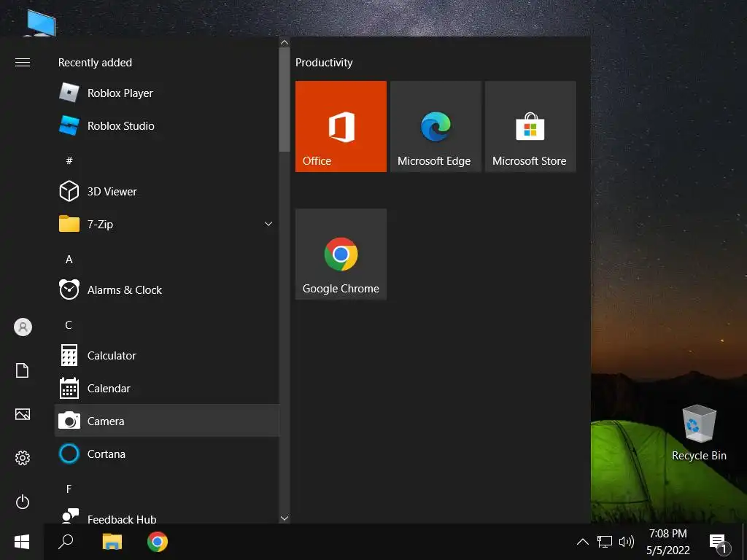
Task: Open taskbar search magnifier
Action: coord(66,542)
